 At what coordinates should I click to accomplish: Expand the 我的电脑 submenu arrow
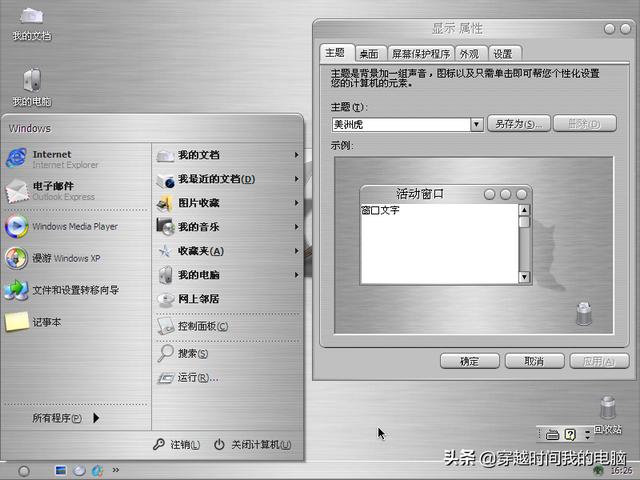click(297, 275)
